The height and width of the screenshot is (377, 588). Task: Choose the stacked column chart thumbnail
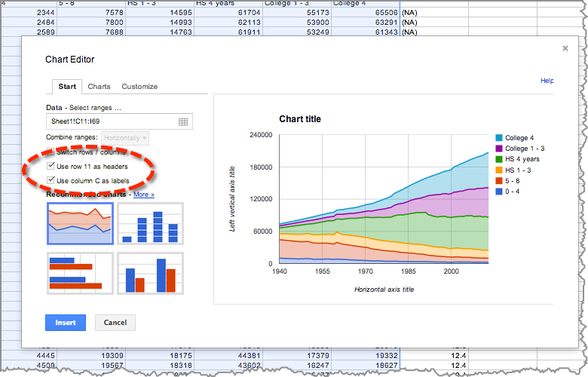[x=150, y=224]
